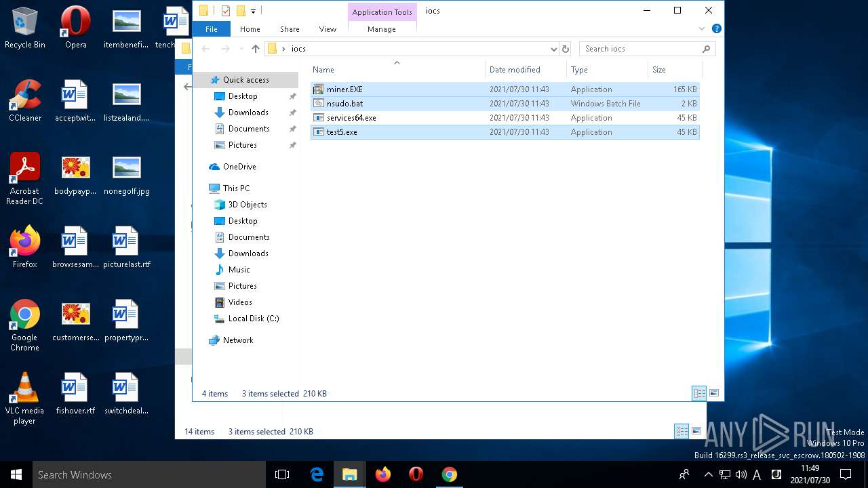Screen dimensions: 868x488
Task: Refresh the iocs folder view
Action: point(566,49)
